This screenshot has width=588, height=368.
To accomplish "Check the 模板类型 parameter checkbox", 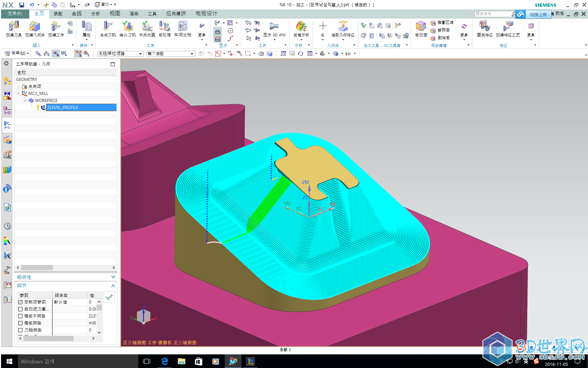I will [20, 323].
